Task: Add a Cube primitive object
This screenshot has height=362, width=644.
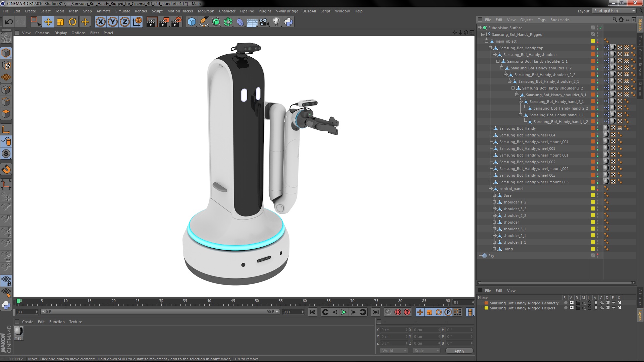Action: point(192,22)
